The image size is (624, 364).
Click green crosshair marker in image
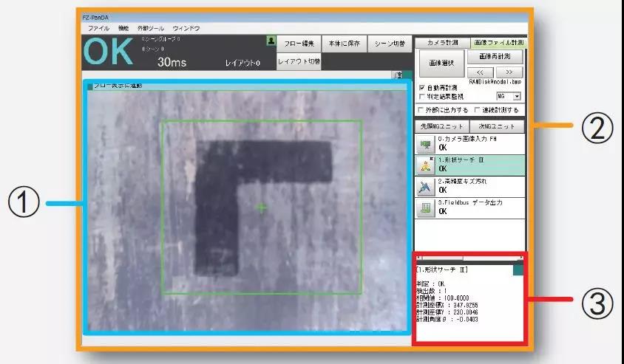pos(261,208)
